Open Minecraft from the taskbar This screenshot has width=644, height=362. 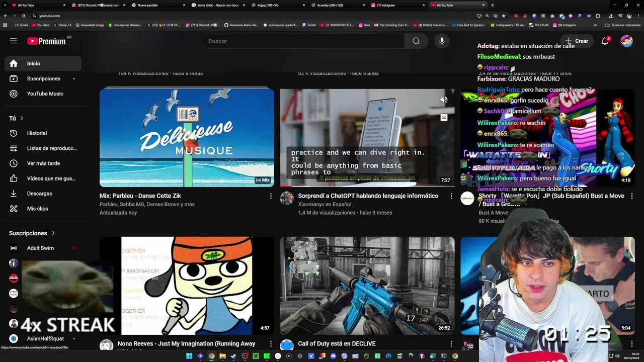click(256, 356)
